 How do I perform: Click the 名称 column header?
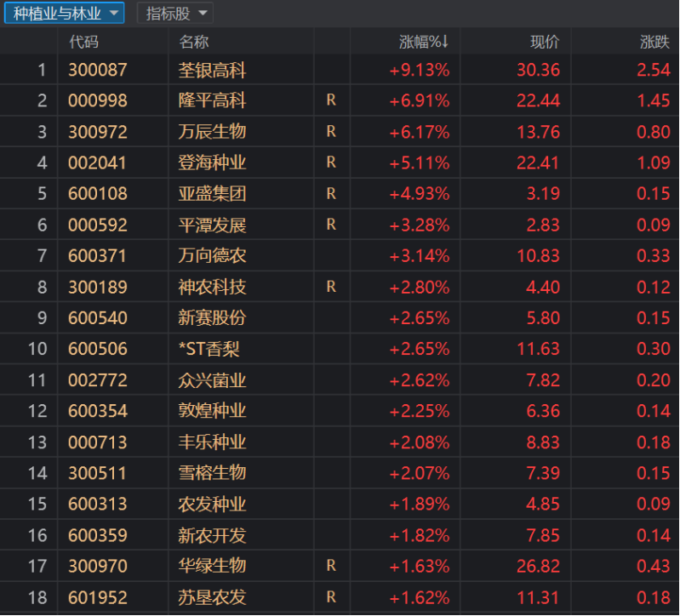point(194,41)
